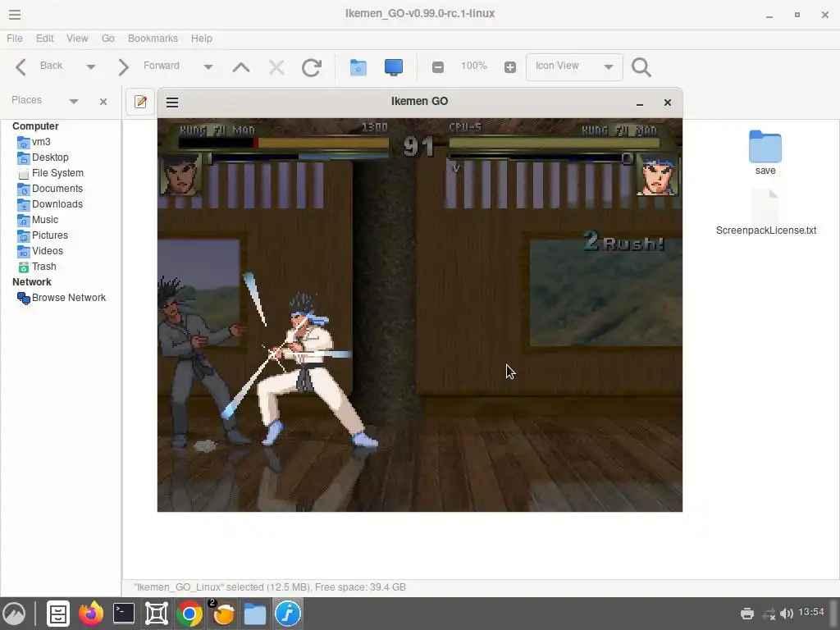The image size is (840, 630).
Task: Launch Firefox from the taskbar
Action: pyautogui.click(x=91, y=614)
